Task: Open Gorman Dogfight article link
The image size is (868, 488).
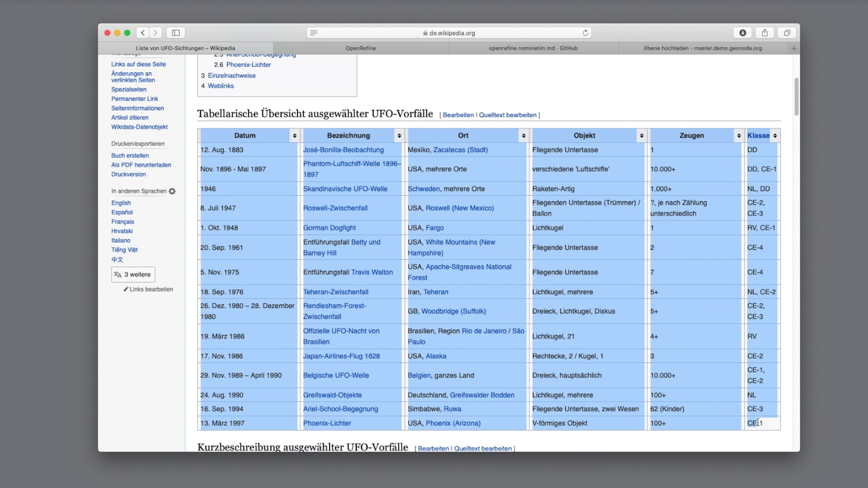Action: 329,228
